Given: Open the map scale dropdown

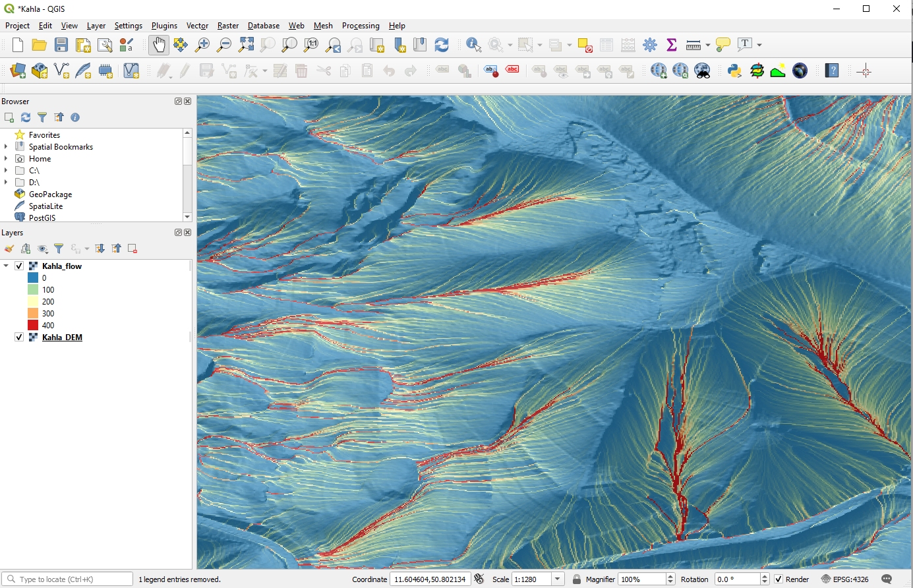Looking at the screenshot, I should click(x=558, y=579).
